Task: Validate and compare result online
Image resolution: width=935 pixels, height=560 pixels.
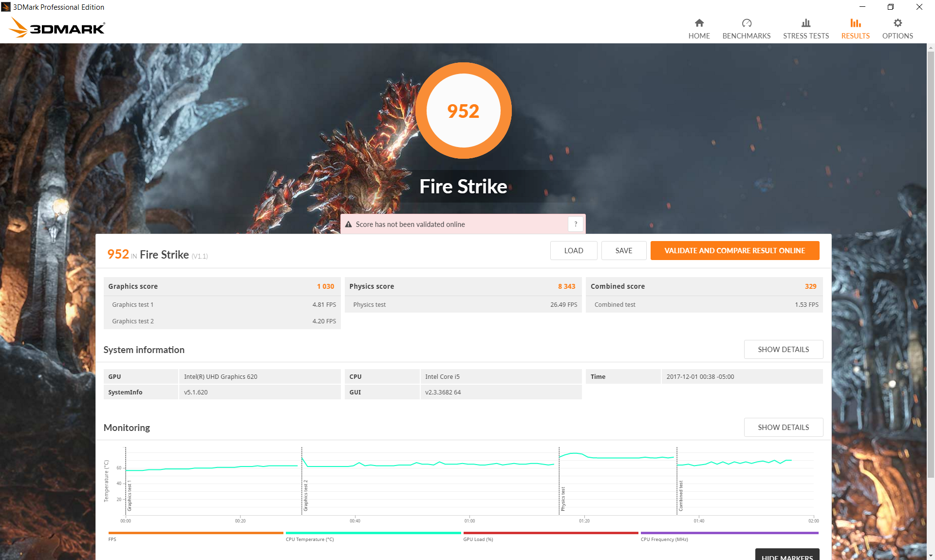Action: click(x=734, y=251)
